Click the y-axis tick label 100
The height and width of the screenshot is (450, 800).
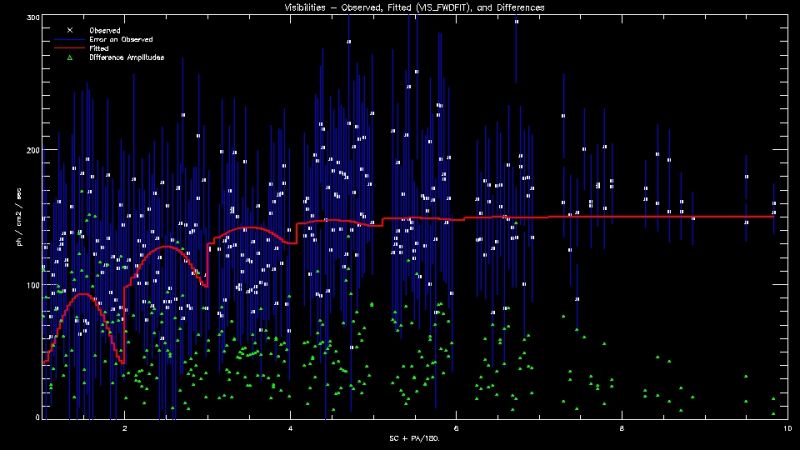click(33, 285)
